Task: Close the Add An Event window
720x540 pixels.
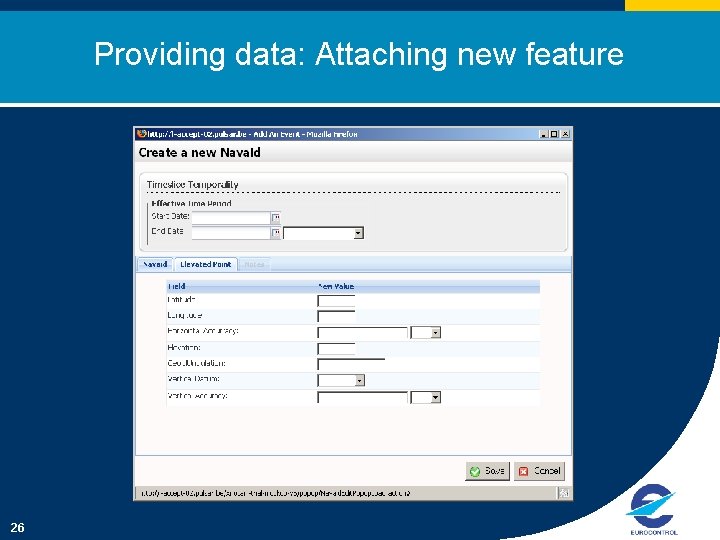Action: click(x=565, y=134)
